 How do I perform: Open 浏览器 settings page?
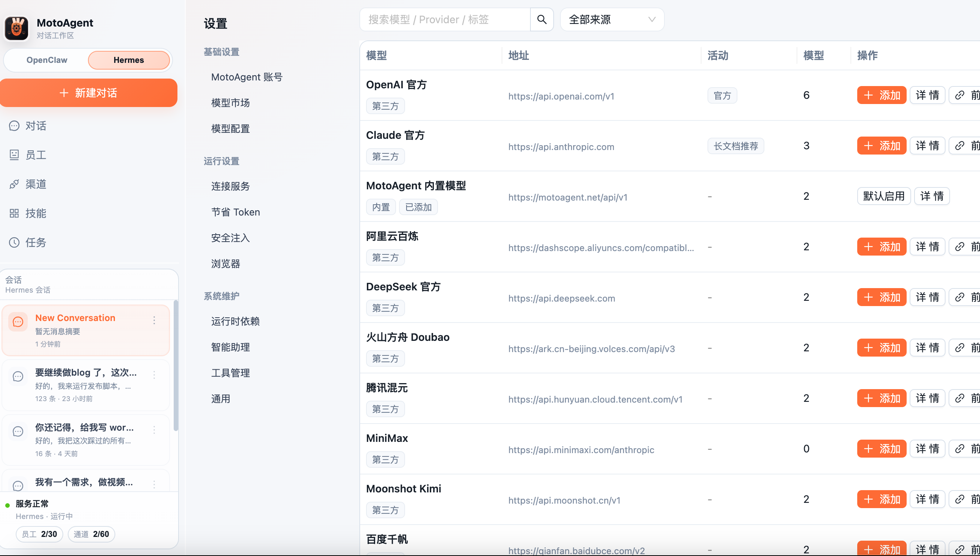click(x=226, y=264)
